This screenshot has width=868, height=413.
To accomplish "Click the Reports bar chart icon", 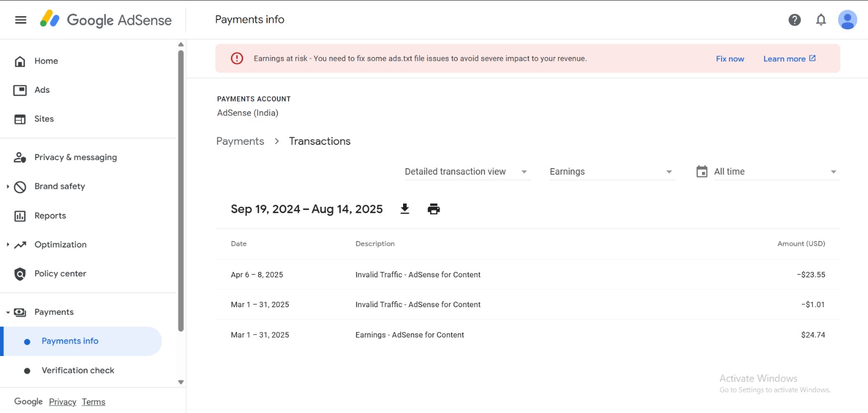I will (20, 216).
